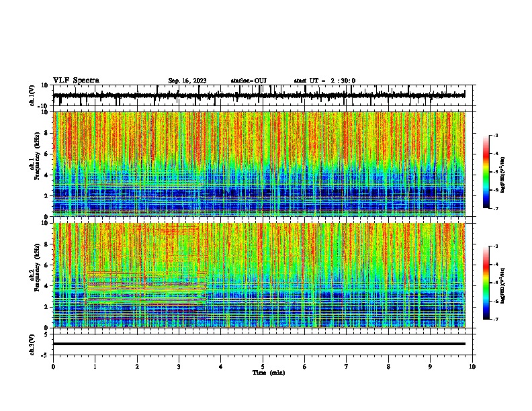Select the date 'Sep. 16, 2023'

pos(187,81)
